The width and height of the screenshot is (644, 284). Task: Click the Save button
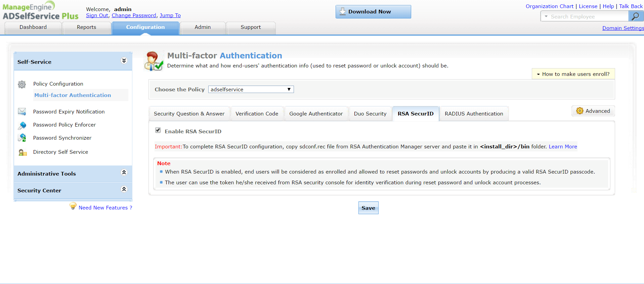point(368,208)
